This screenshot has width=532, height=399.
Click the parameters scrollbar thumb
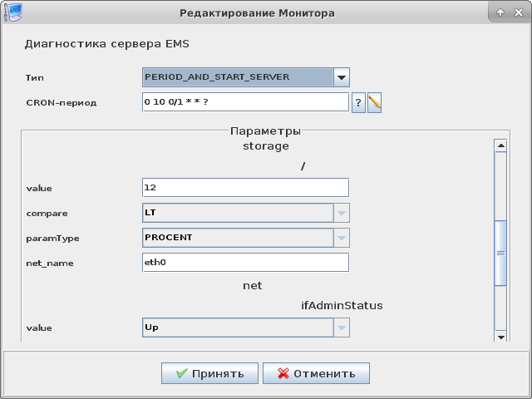pos(500,254)
